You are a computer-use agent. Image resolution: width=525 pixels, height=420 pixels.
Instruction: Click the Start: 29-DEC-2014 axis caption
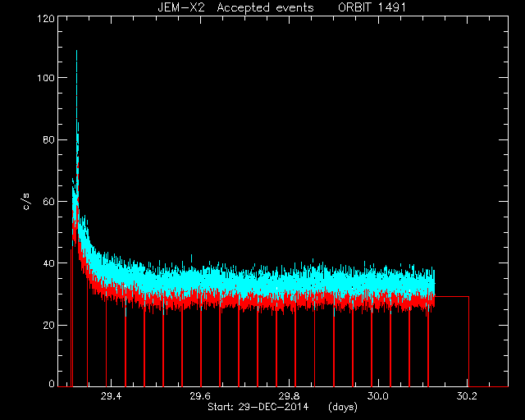[258, 407]
